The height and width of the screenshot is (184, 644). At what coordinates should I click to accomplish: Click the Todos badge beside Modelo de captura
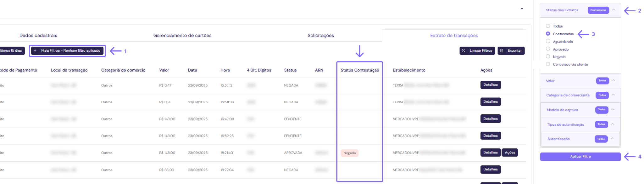pos(602,110)
